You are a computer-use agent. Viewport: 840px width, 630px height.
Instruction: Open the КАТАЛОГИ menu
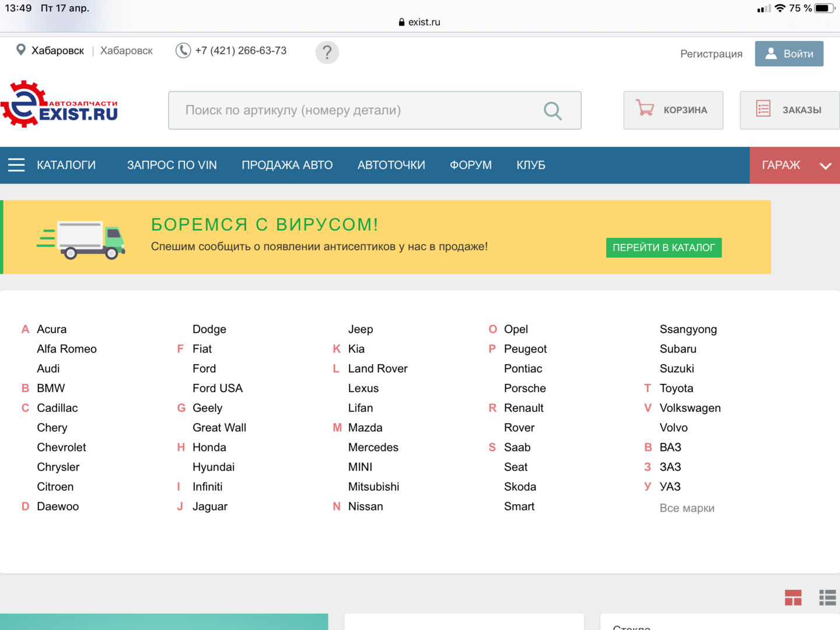(66, 165)
